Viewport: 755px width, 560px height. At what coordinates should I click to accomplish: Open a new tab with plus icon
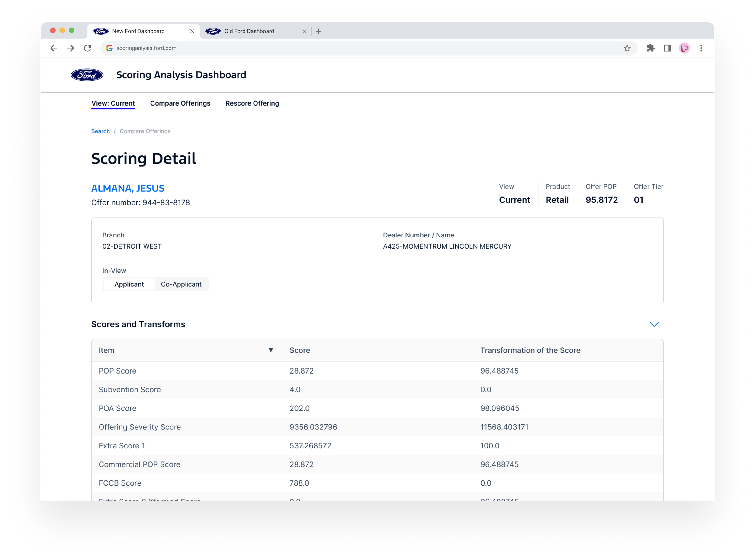[318, 31]
